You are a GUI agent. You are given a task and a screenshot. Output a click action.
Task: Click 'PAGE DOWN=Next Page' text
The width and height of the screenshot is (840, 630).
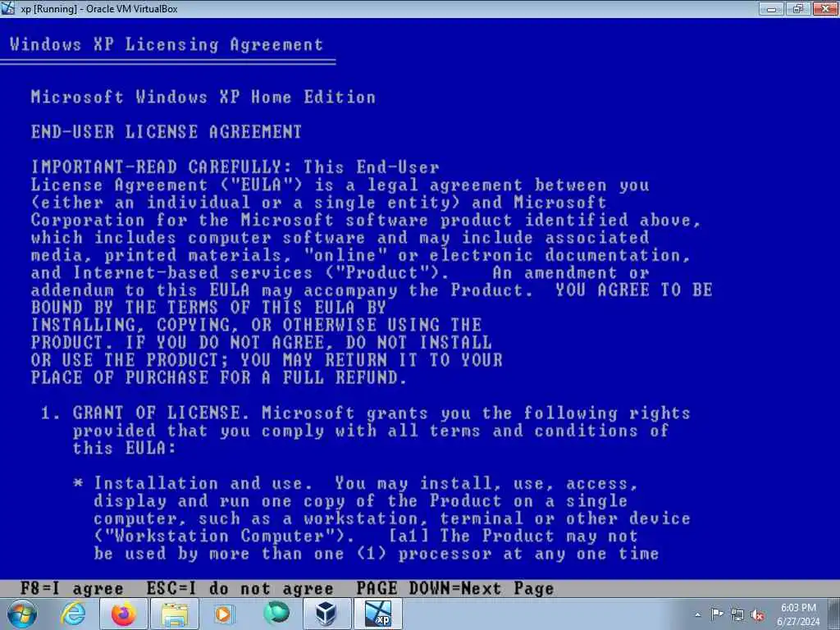coord(454,588)
